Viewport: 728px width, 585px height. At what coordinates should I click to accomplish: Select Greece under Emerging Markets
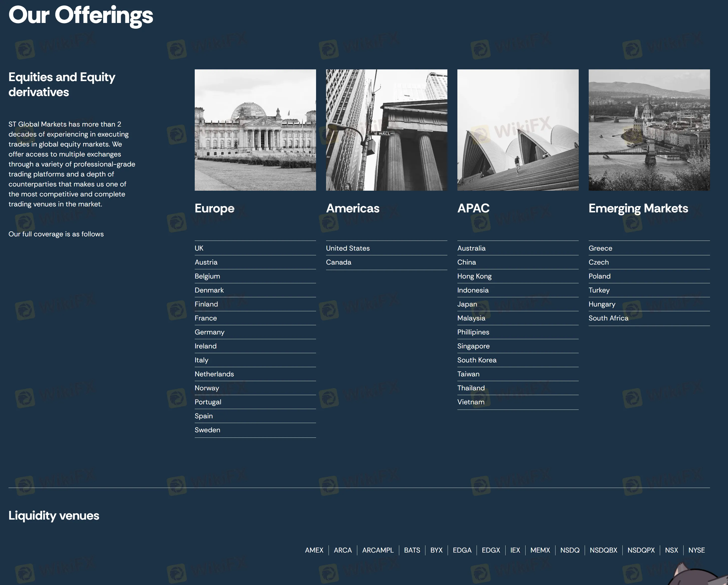click(600, 248)
